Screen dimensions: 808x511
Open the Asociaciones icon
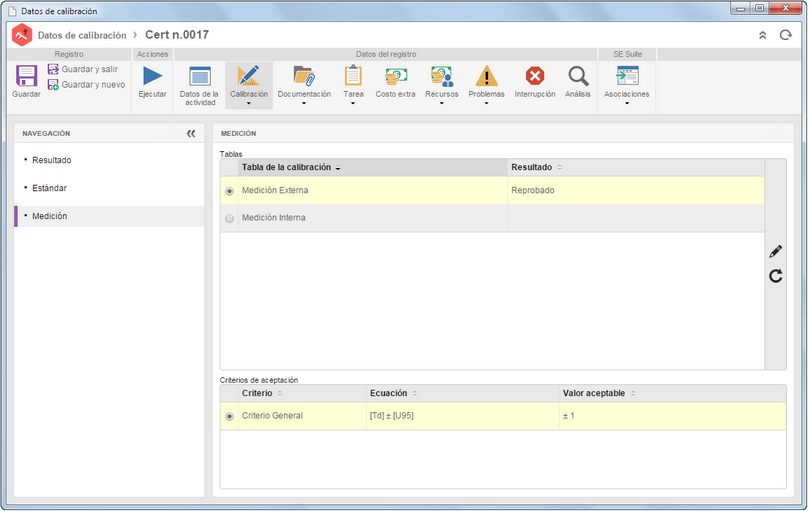(x=627, y=76)
